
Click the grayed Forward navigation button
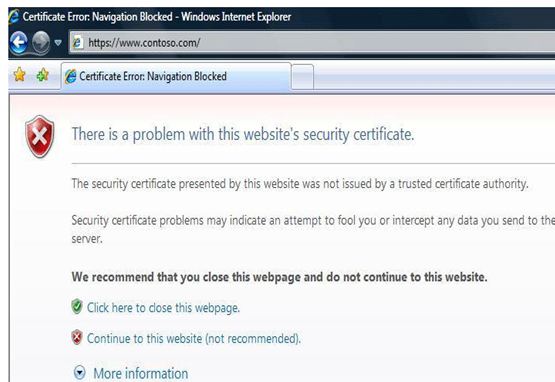[x=41, y=42]
